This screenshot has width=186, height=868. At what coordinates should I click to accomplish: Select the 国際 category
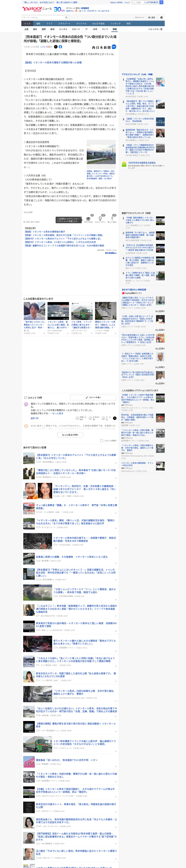(x=44, y=29)
